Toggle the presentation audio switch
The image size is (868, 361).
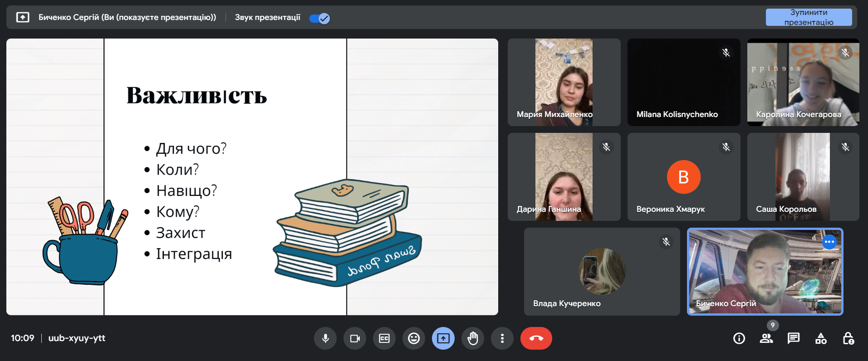pos(319,18)
